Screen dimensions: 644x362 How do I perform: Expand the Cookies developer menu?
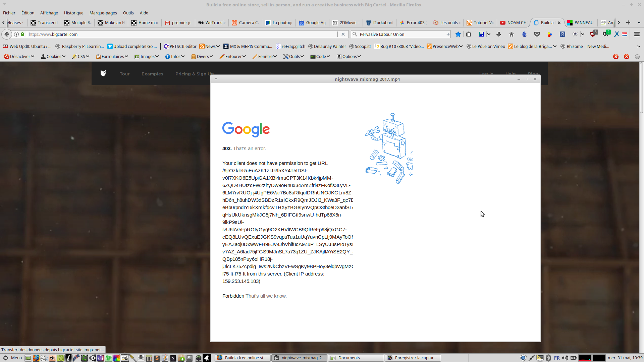point(53,57)
